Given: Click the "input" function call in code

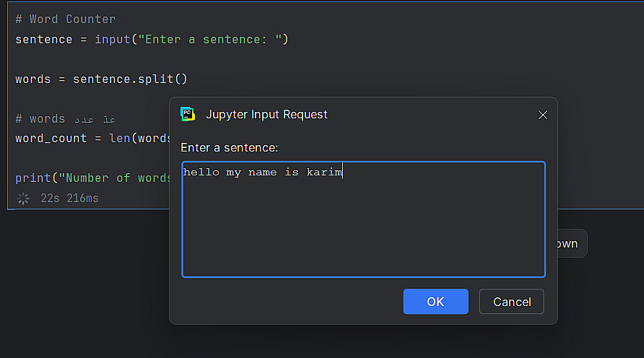Looking at the screenshot, I should pyautogui.click(x=112, y=39).
